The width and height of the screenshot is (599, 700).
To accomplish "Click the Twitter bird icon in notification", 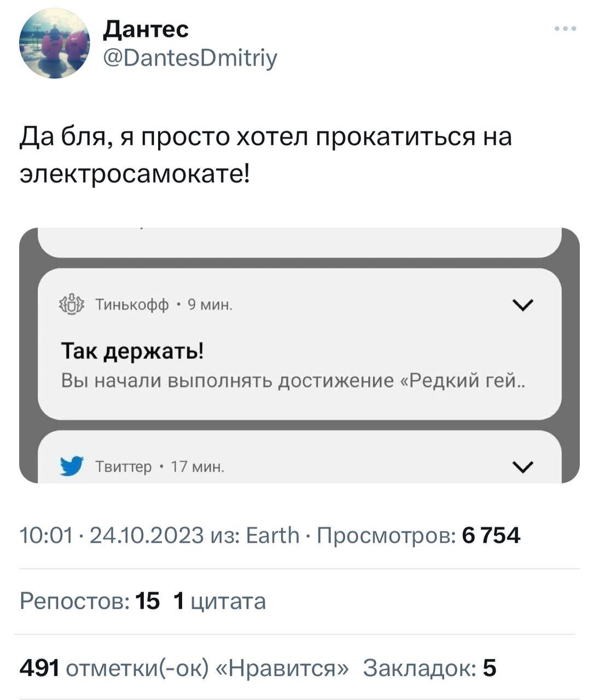I will pyautogui.click(x=72, y=465).
